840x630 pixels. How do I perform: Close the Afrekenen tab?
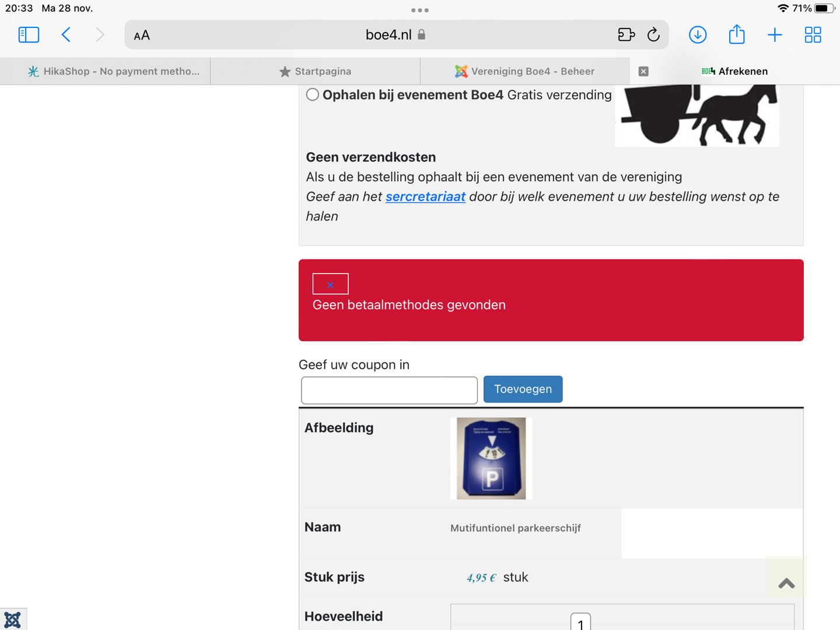pyautogui.click(x=643, y=71)
